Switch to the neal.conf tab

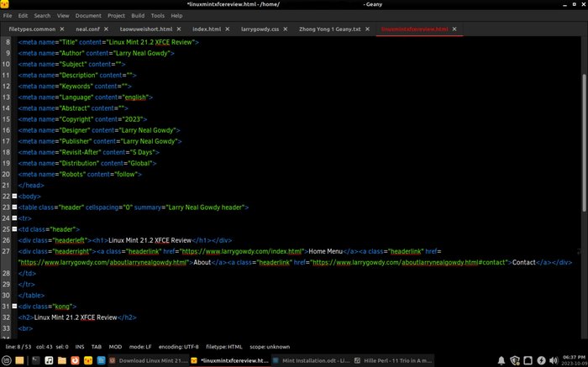[x=87, y=29]
